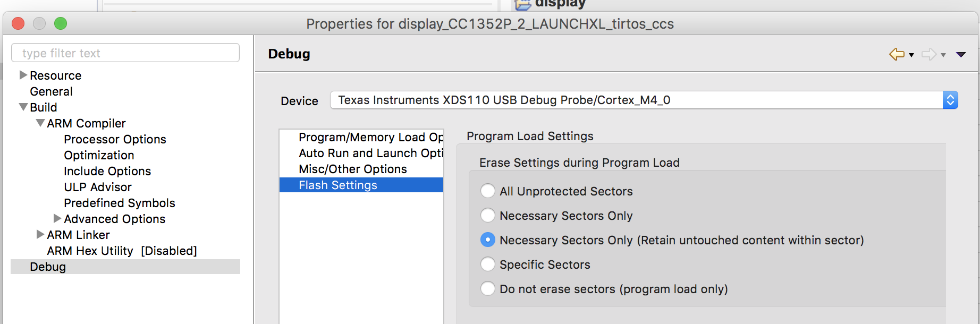Collapse the ARM Compiler node
This screenshot has width=980, height=324.
(x=40, y=123)
